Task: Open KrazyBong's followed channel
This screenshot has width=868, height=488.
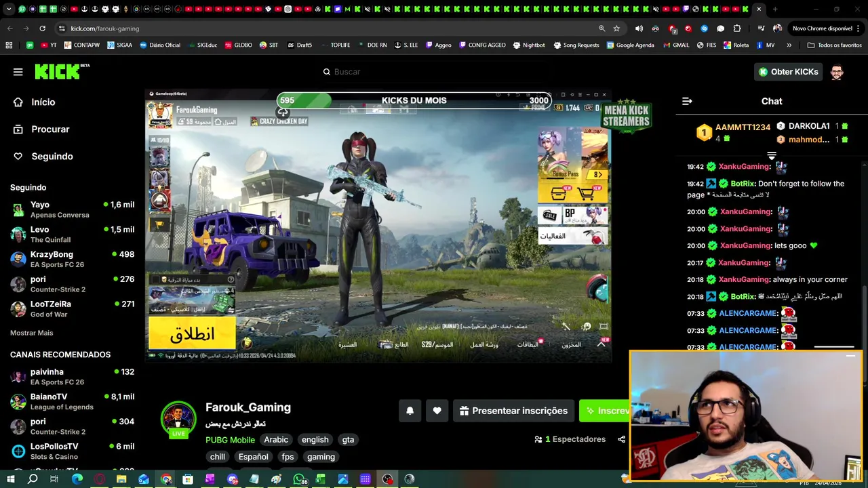Action: (x=72, y=259)
